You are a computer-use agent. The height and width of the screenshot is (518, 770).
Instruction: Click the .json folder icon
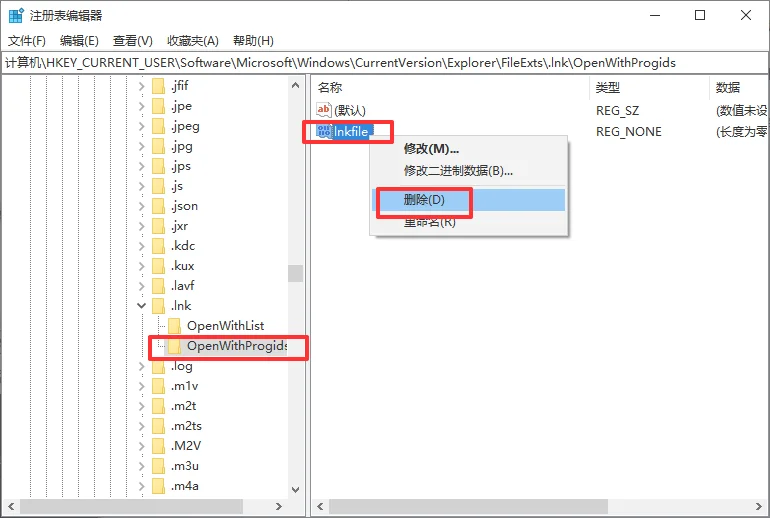coord(158,206)
